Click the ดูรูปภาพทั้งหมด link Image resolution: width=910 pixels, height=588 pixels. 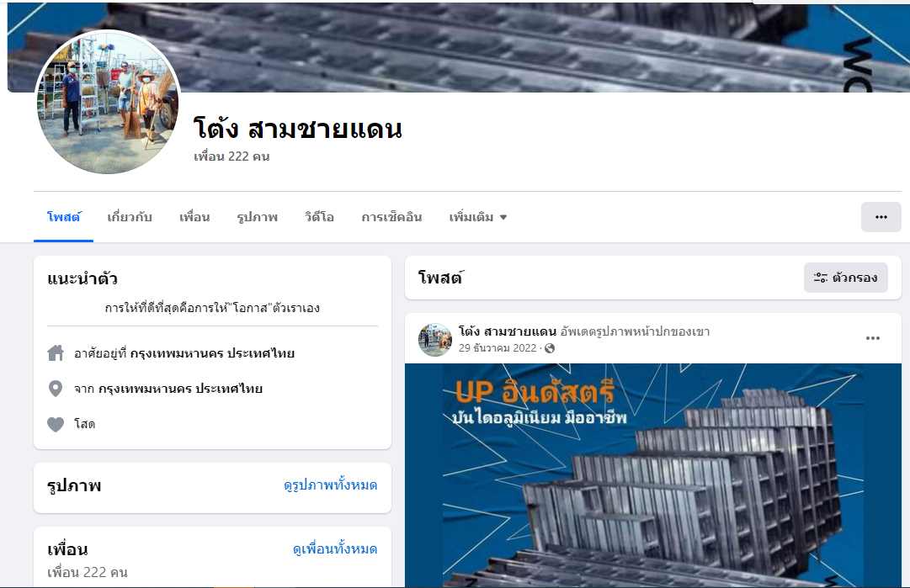pos(330,485)
